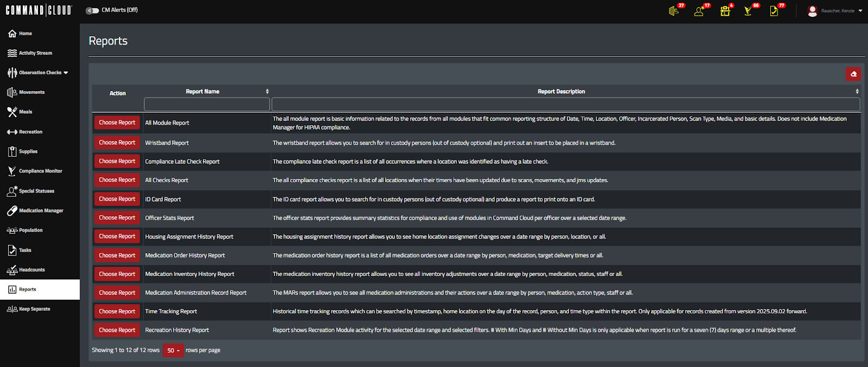This screenshot has height=367, width=868.
Task: Open Compliance Monitor menu label
Action: (41, 171)
